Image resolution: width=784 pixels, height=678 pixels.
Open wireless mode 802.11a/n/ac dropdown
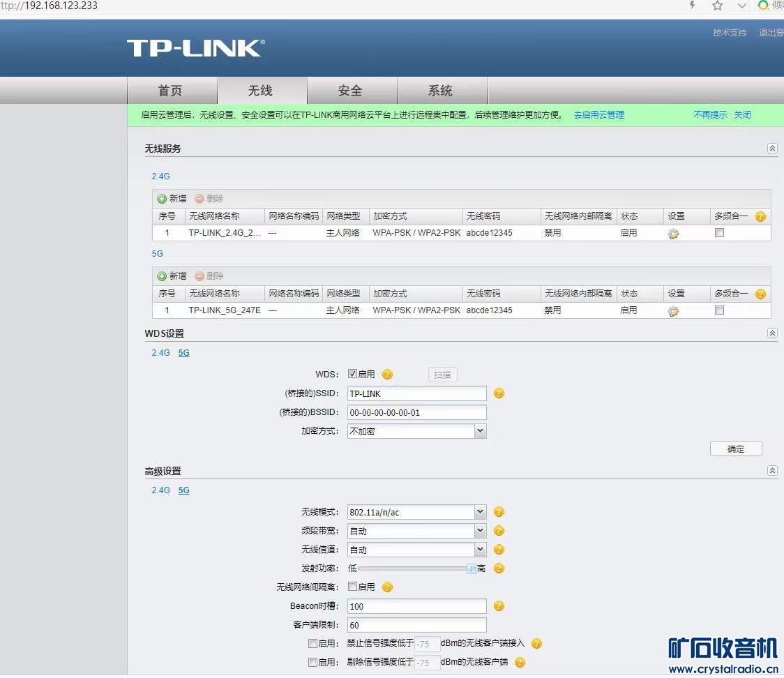[416, 512]
